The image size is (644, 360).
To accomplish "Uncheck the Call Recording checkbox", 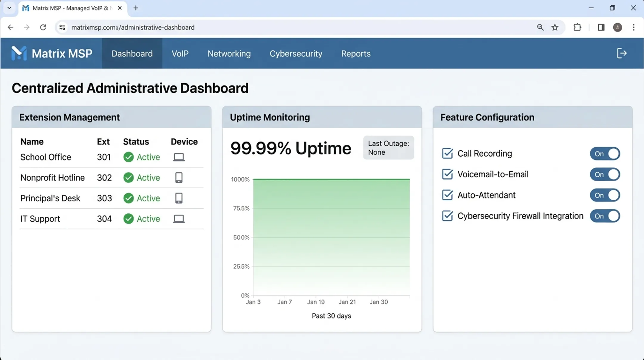I will [x=447, y=153].
